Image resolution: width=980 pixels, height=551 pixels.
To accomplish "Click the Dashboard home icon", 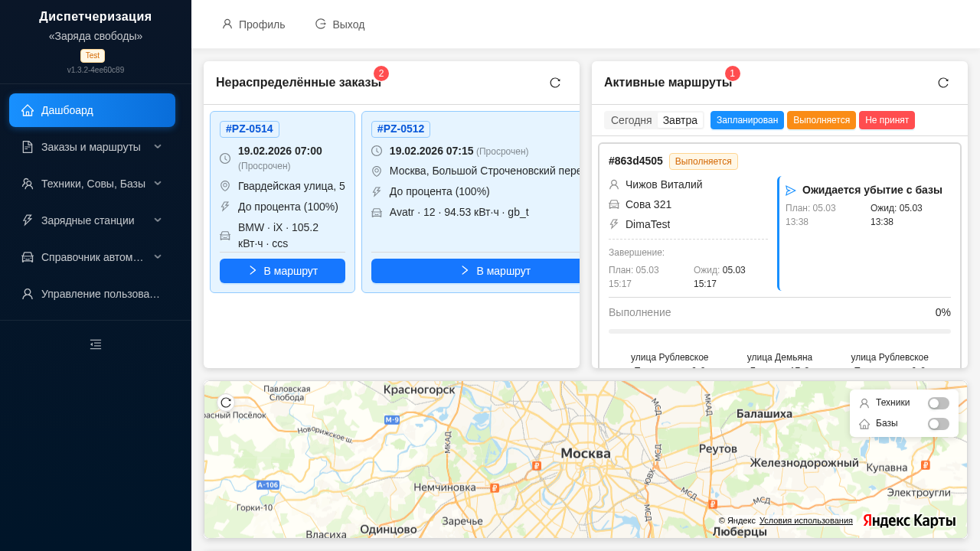I will coord(28,110).
